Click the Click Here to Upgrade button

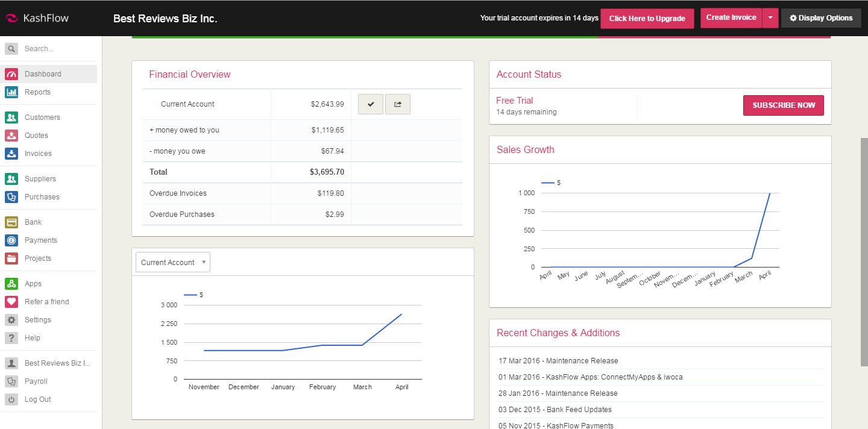(647, 18)
